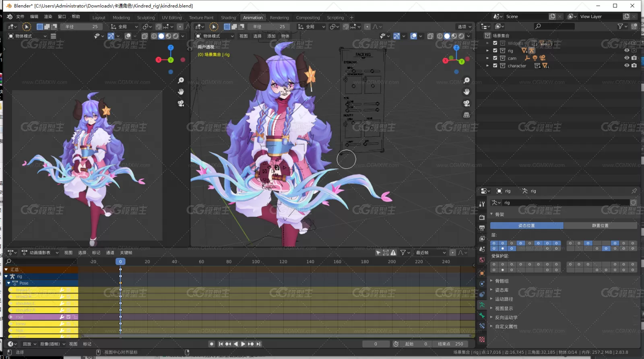644x359 pixels.
Task: Disable the cam collection in renders
Action: pyautogui.click(x=634, y=58)
